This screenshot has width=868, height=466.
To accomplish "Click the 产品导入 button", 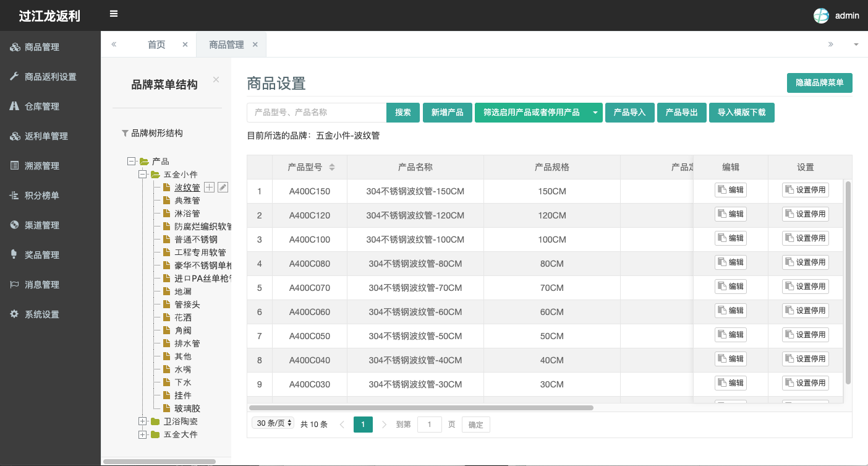I will click(629, 113).
